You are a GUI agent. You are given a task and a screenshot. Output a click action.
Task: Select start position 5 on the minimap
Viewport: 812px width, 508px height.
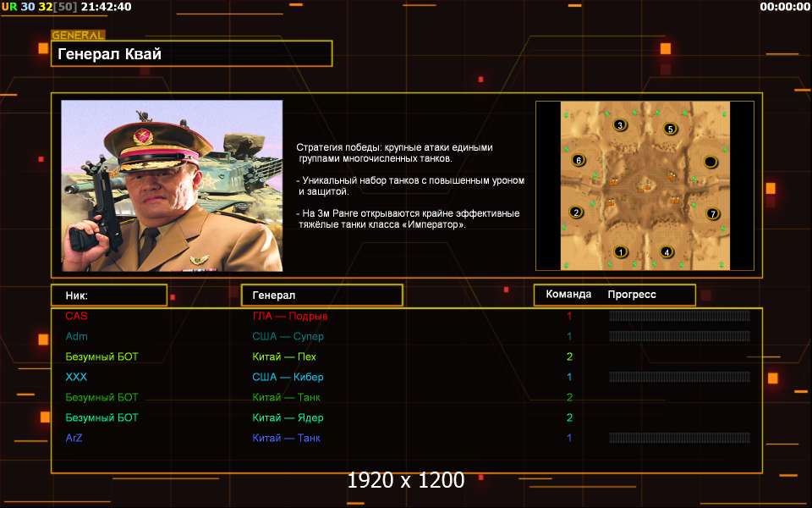click(671, 130)
